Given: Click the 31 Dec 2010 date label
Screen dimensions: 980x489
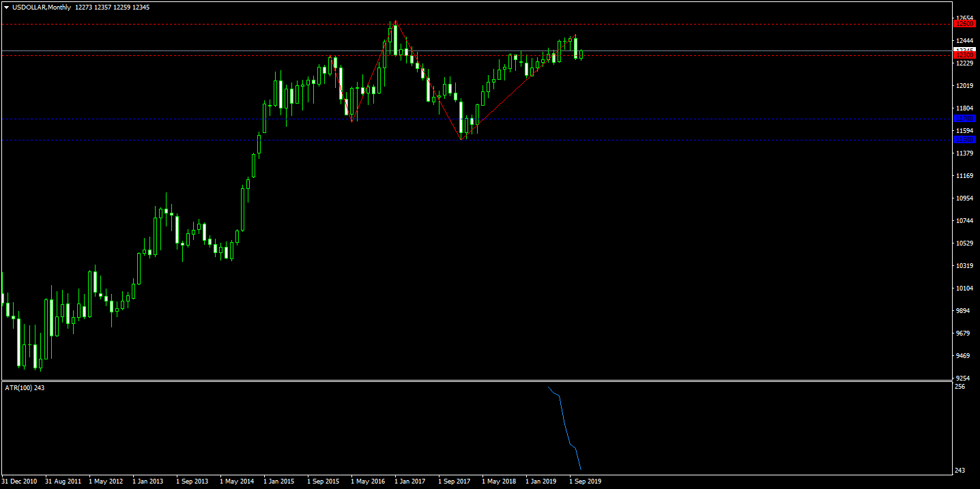Looking at the screenshot, I should coord(20,481).
